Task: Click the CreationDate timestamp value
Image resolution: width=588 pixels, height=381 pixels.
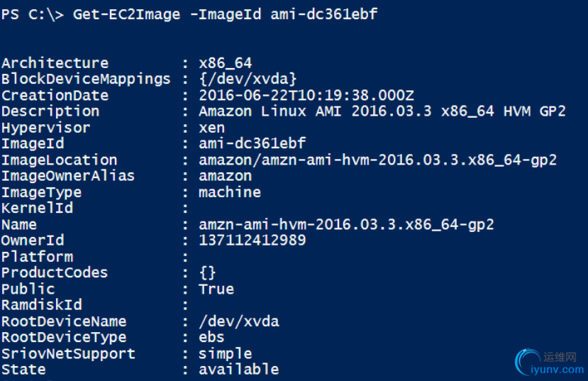Action: 306,95
